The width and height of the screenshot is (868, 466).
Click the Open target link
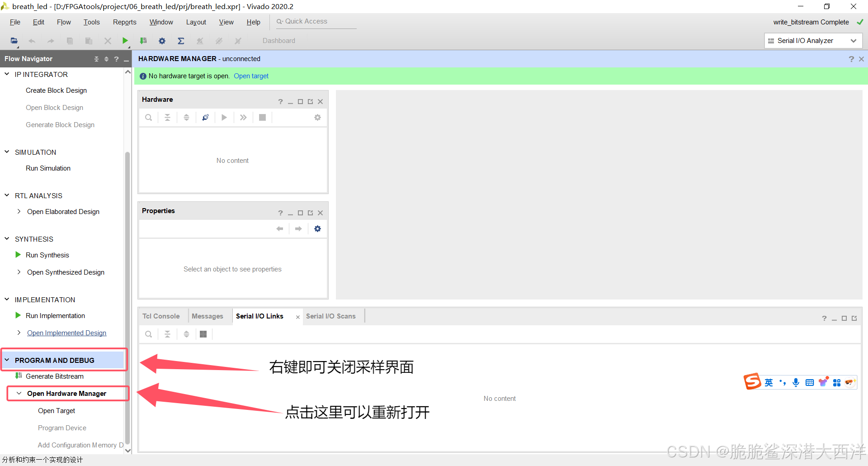coord(251,76)
